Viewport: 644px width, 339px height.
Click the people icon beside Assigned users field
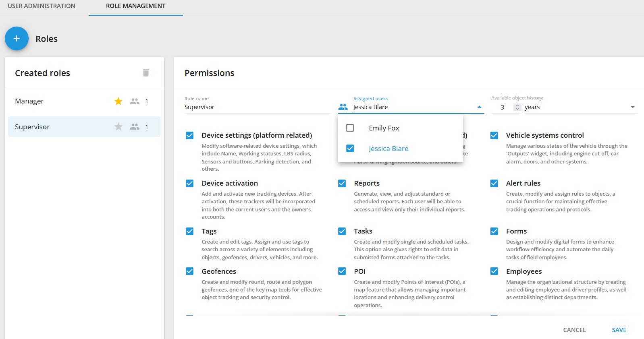343,107
